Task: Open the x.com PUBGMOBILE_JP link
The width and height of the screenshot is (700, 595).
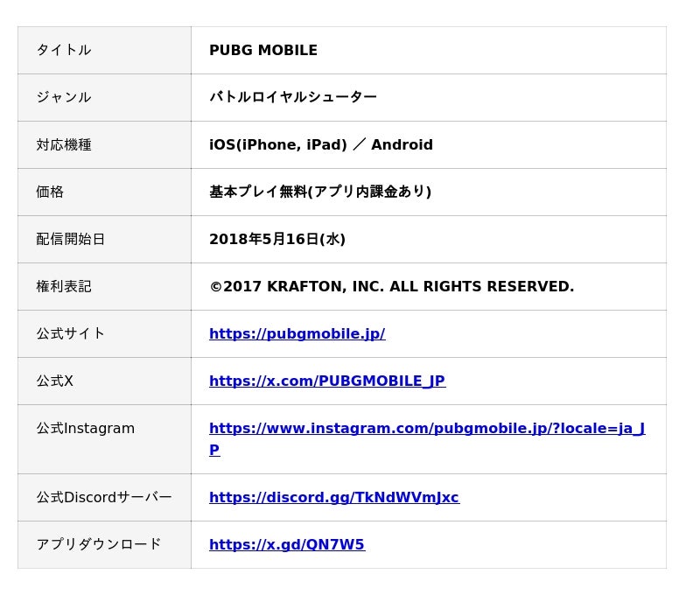Action: pyautogui.click(x=326, y=381)
